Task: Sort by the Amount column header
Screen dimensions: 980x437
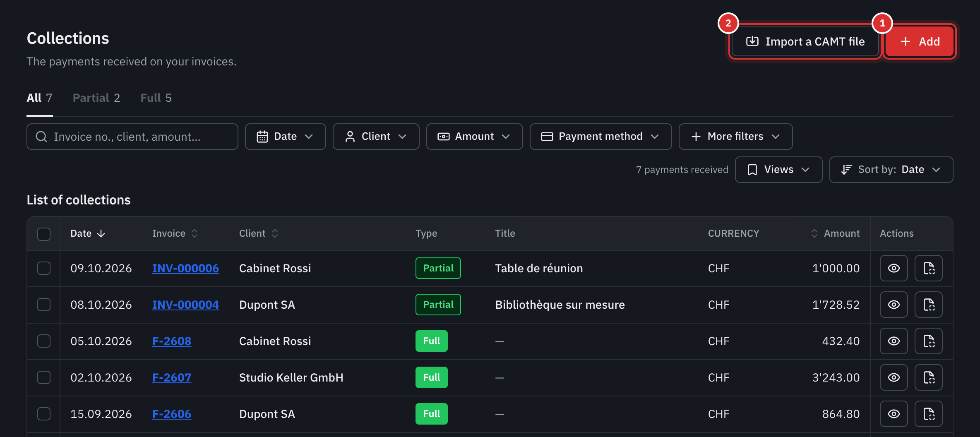Action: (x=835, y=233)
